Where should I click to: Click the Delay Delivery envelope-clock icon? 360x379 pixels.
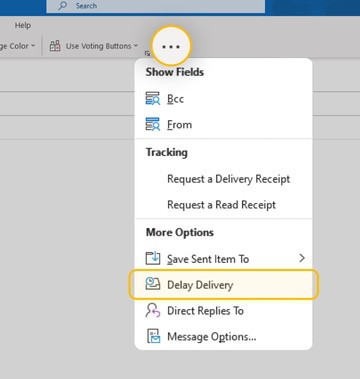coord(153,284)
